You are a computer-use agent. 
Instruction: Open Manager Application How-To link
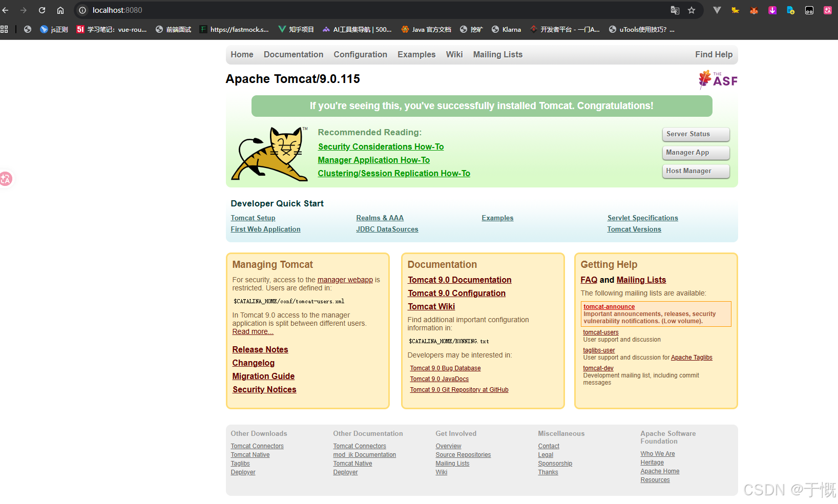pos(374,160)
